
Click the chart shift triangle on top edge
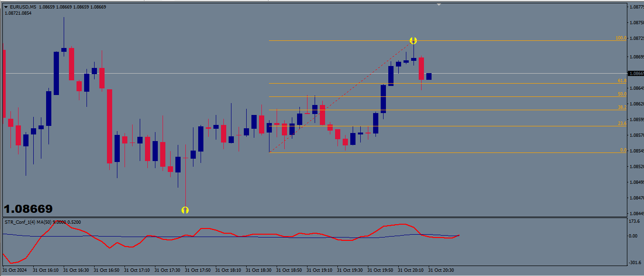[x=439, y=4]
